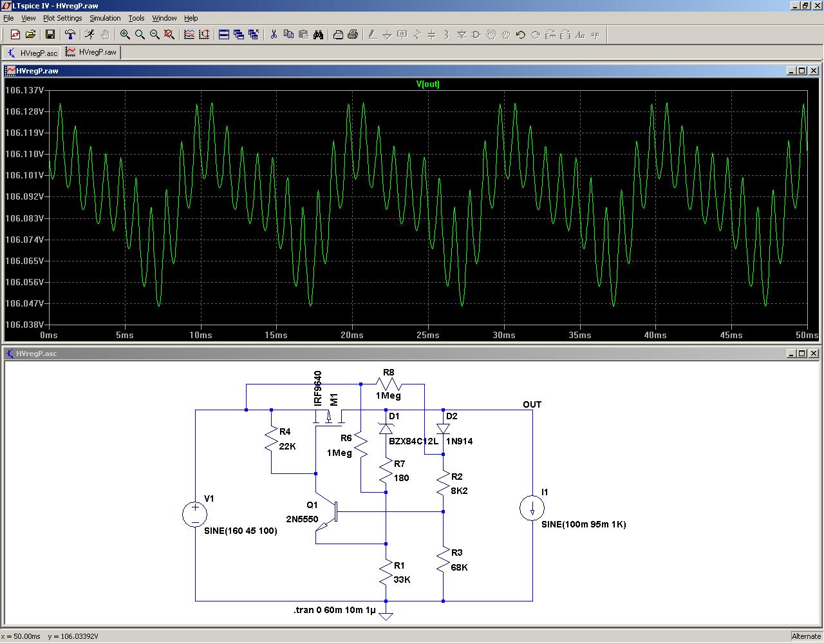This screenshot has width=824, height=644.
Task: Select the SPICE directive .op tool
Action: tap(595, 35)
